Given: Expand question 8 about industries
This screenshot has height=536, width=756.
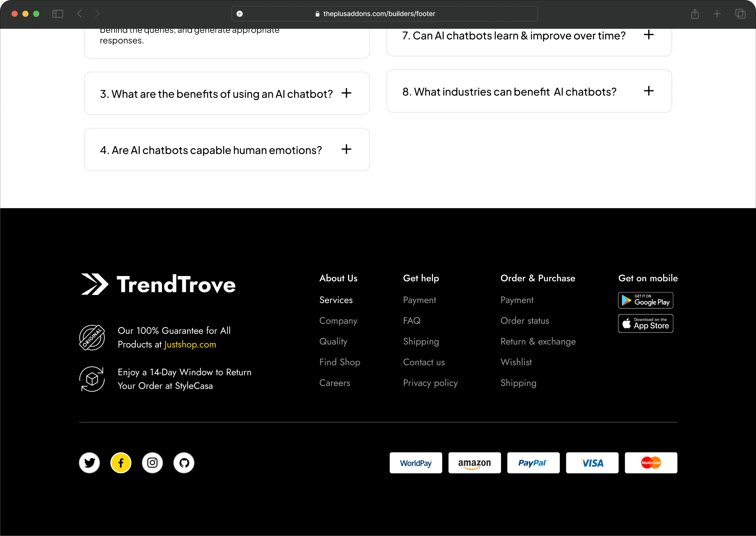Looking at the screenshot, I should click(x=649, y=91).
